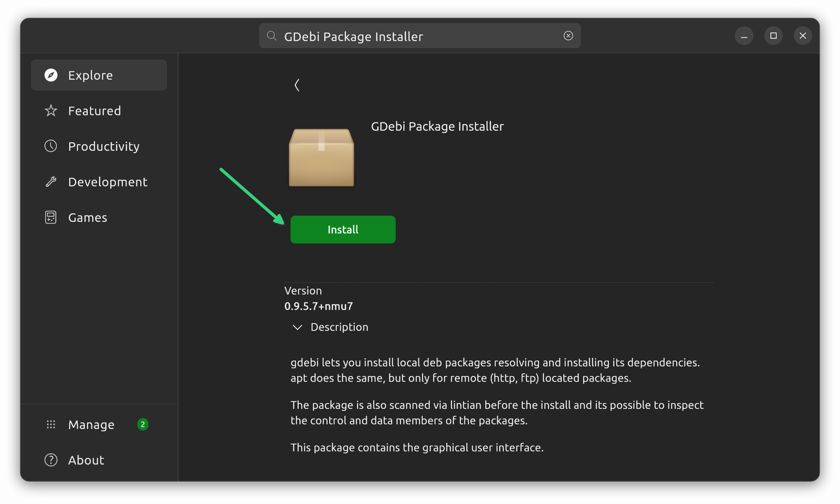Select the Productivity clock icon

(50, 146)
